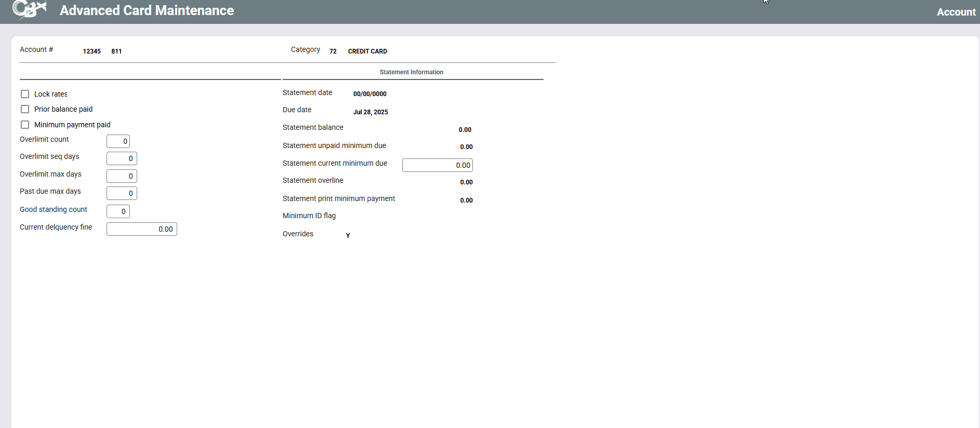Click the Current delquency fine field
The width and height of the screenshot is (980, 428).
(141, 229)
